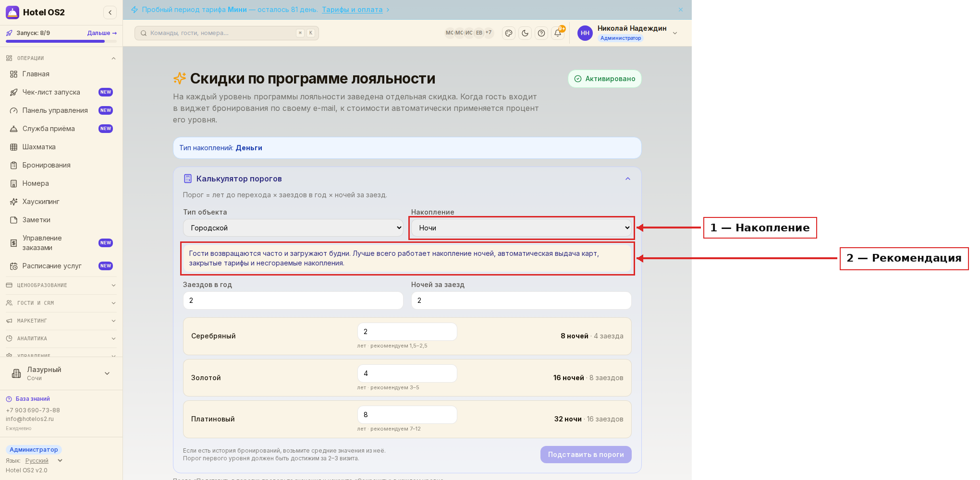
Task: Click the Администратор role badge under the user name
Action: pos(621,38)
